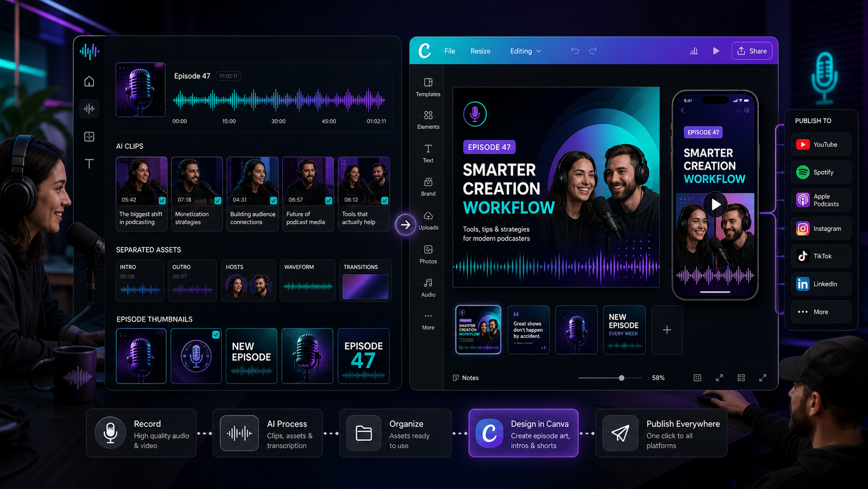
Task: Select TikTok as publish destination
Action: (821, 256)
